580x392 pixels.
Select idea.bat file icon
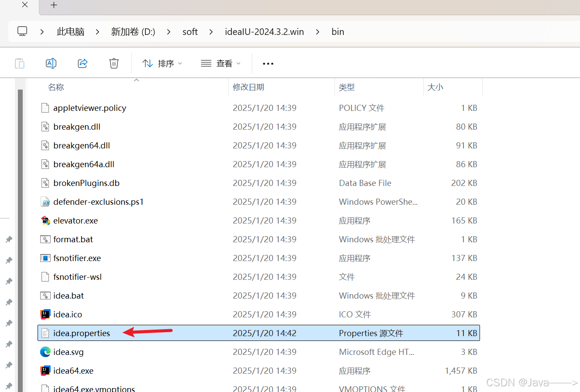[x=45, y=296]
